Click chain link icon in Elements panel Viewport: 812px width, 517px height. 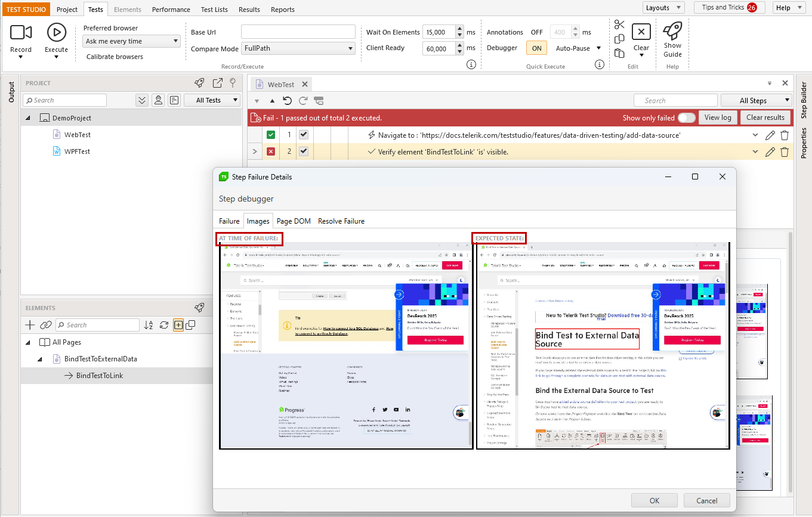46,325
